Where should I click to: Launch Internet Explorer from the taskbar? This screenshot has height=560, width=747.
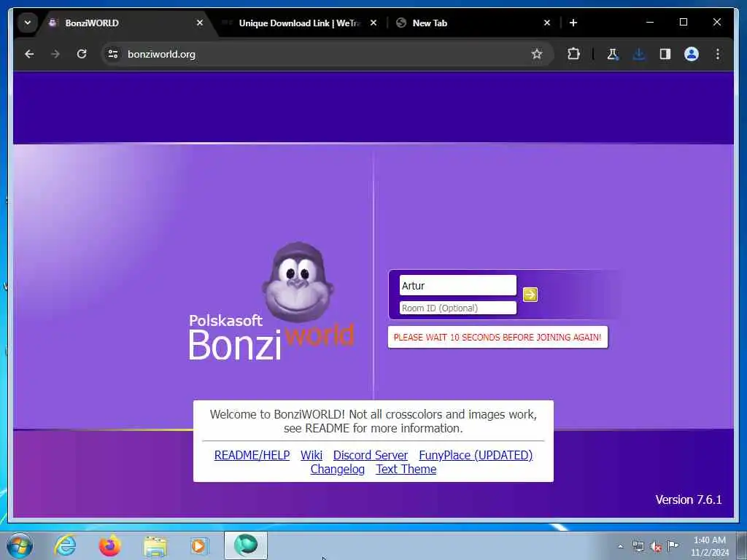65,545
